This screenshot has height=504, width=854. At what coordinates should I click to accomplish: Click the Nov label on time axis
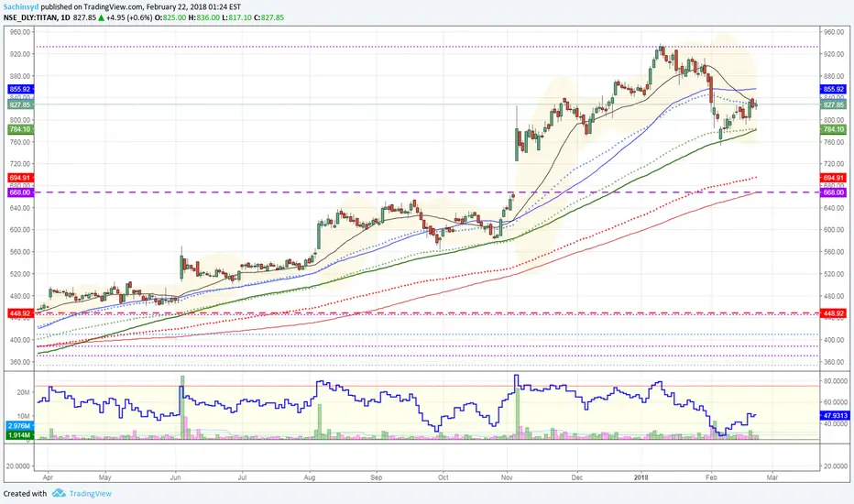pos(507,477)
